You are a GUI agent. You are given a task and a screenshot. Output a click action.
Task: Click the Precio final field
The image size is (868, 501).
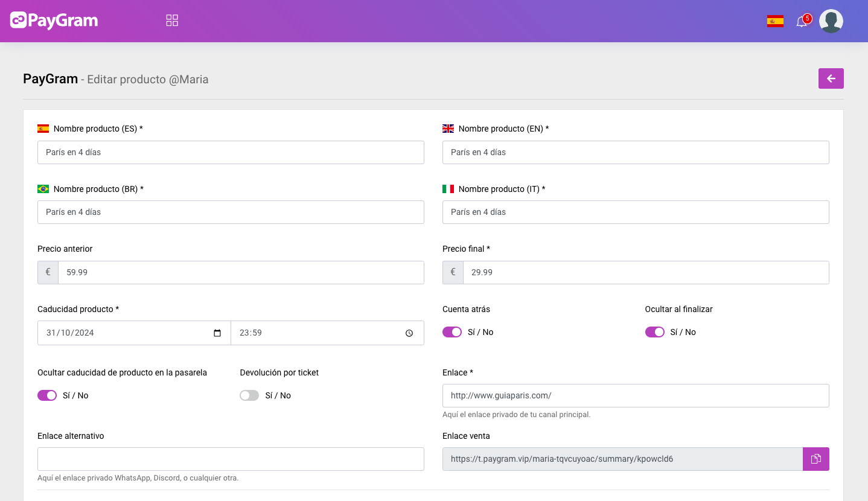pos(646,272)
